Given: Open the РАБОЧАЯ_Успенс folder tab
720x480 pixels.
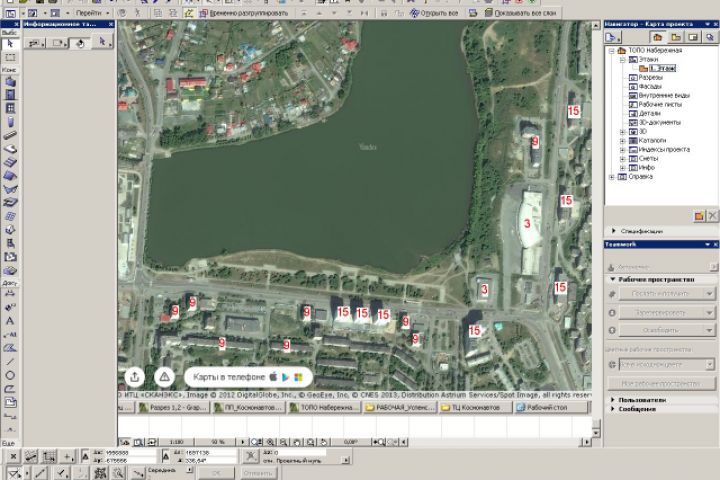Looking at the screenshot, I should coord(399,407).
